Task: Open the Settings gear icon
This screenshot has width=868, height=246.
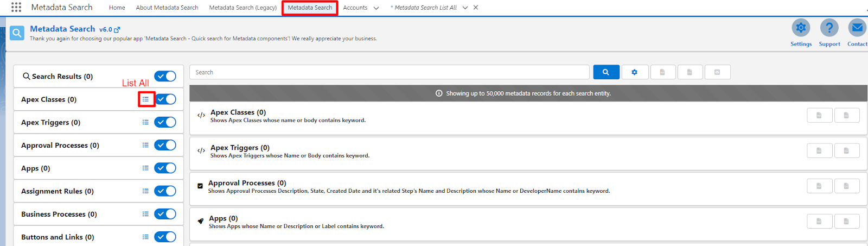Action: (x=801, y=28)
